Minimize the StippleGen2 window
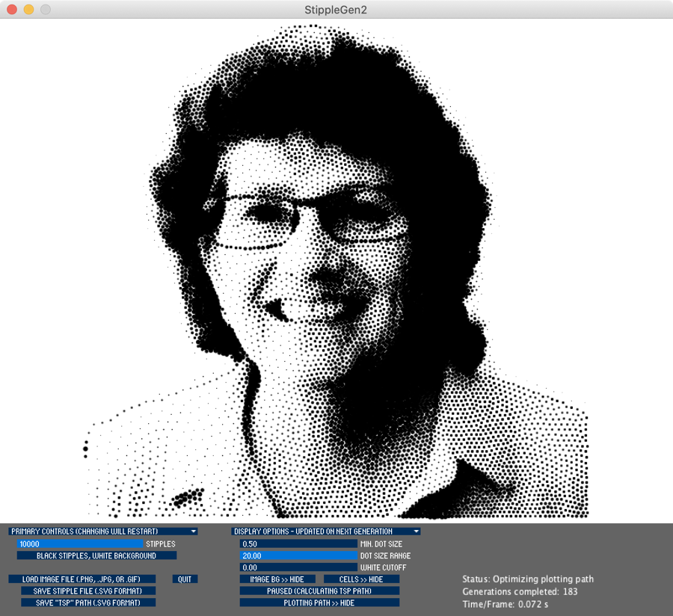 click(28, 10)
